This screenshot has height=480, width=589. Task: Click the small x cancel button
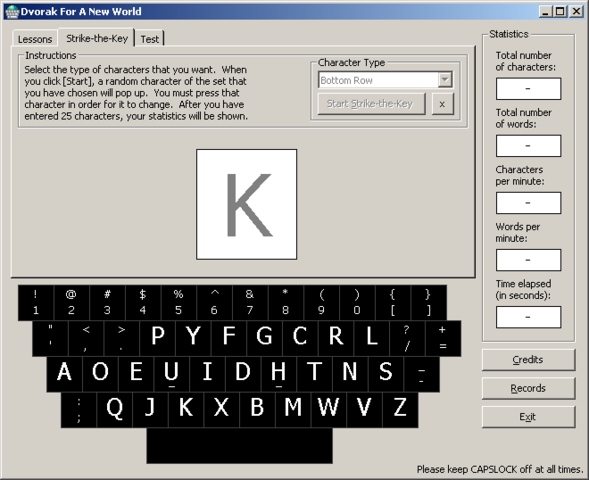click(x=443, y=104)
